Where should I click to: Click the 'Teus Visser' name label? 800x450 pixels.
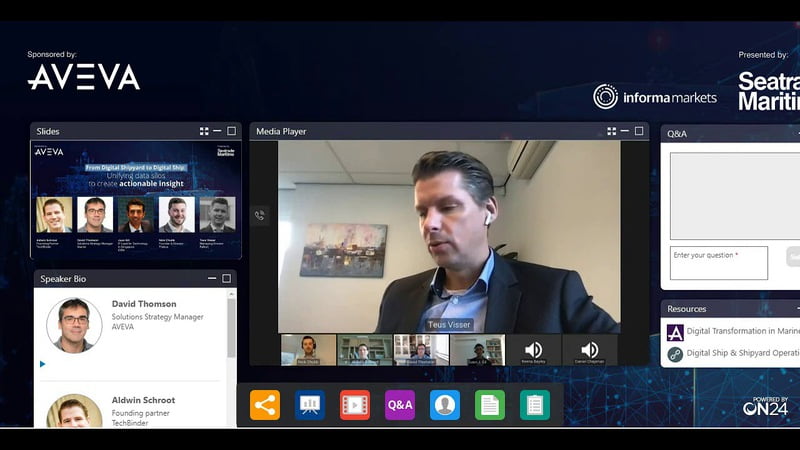449,324
